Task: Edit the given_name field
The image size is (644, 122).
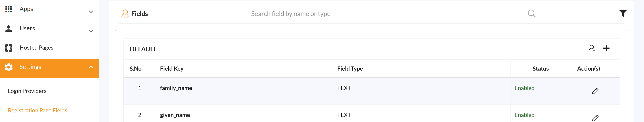Action: pos(595,118)
